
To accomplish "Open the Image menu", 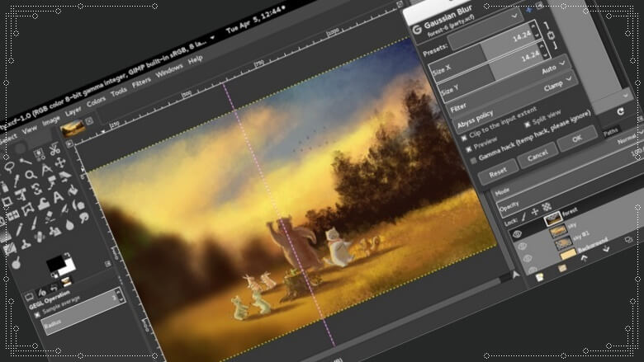I will point(51,121).
